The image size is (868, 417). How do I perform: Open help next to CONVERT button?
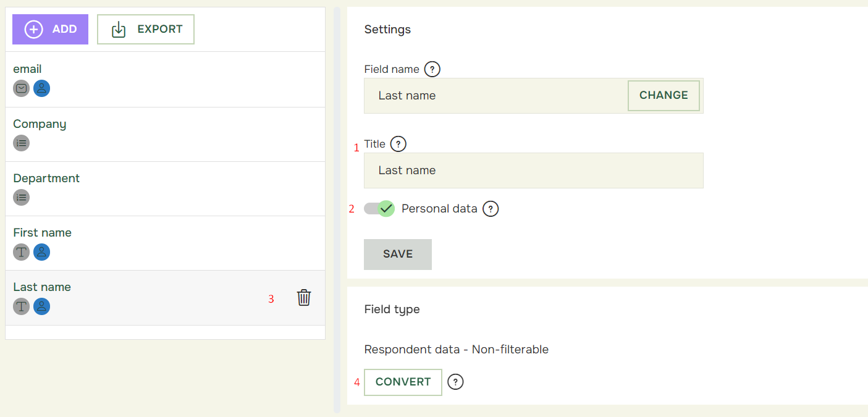point(455,382)
